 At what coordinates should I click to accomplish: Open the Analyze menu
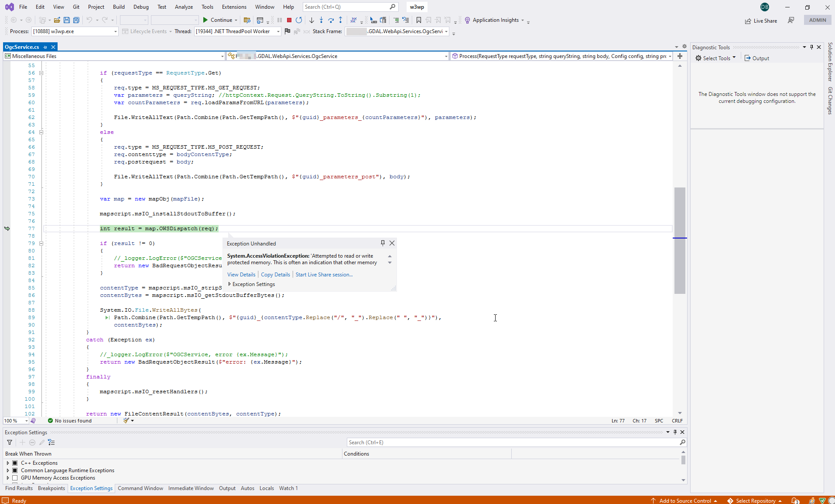pos(184,7)
